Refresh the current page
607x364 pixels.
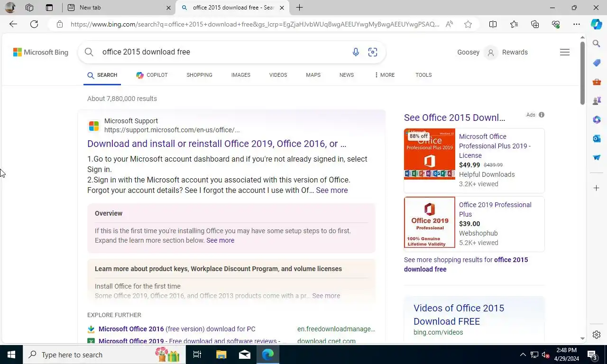pyautogui.click(x=34, y=24)
